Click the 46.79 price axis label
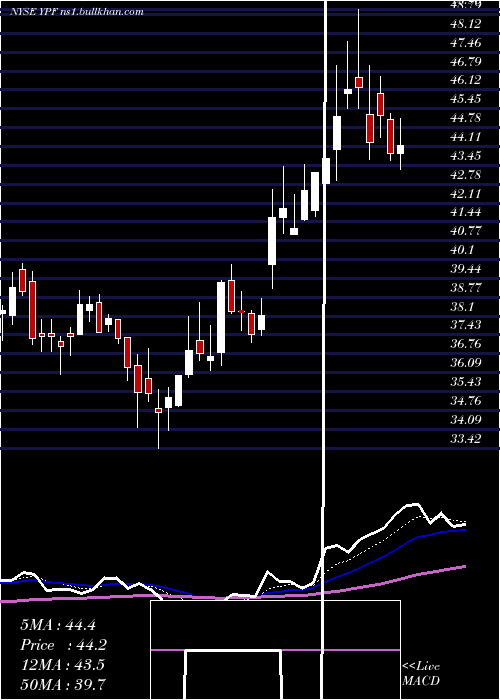Screen dimensions: 500x700 [x=465, y=62]
